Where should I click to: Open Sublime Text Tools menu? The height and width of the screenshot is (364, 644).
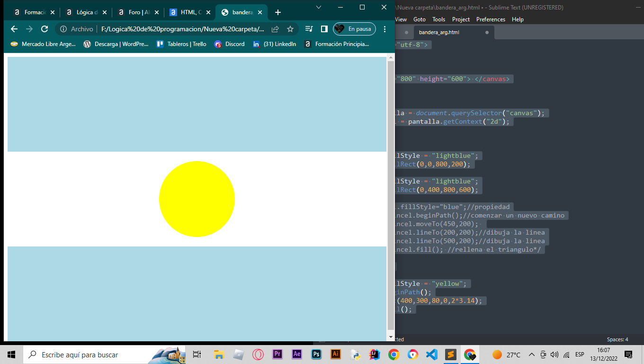tap(439, 19)
